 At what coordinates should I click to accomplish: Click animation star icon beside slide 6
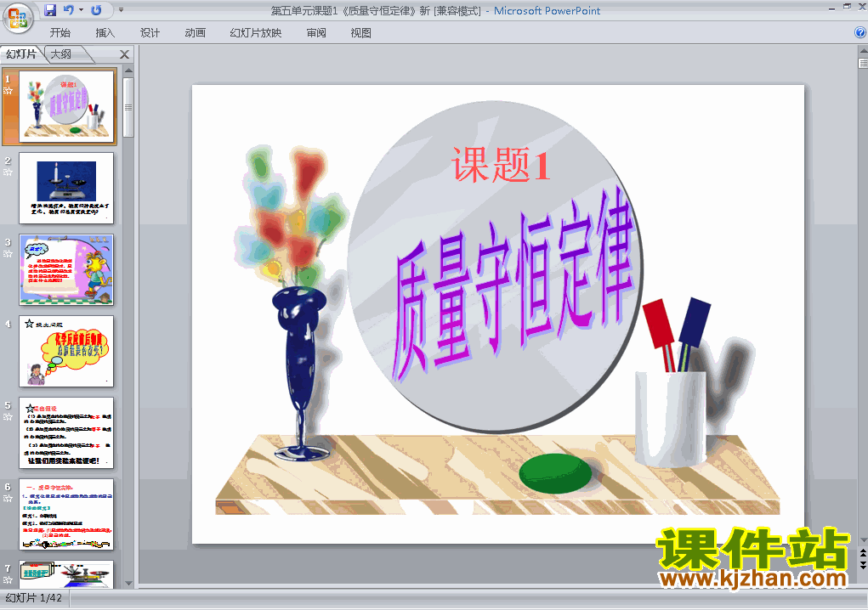(x=8, y=499)
